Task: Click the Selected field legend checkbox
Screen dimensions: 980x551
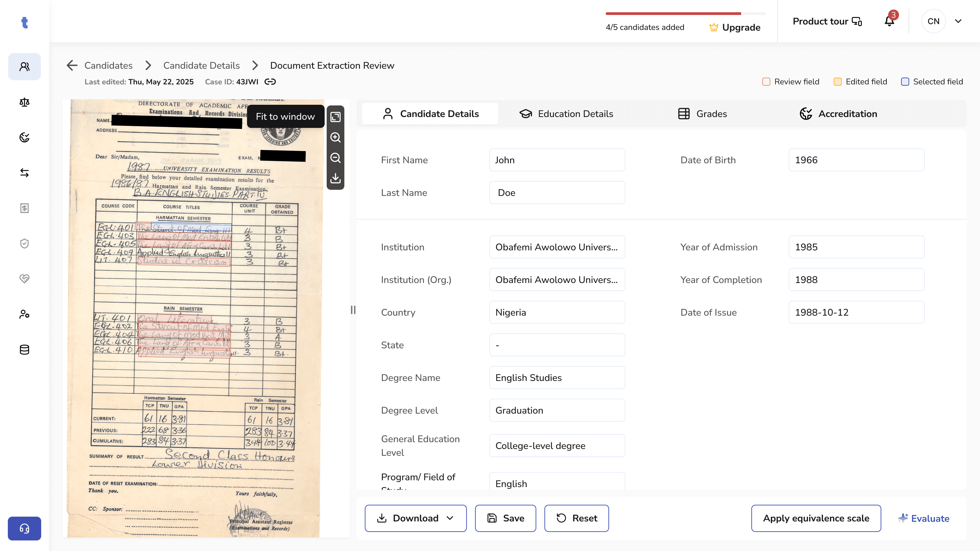Action: pyautogui.click(x=905, y=82)
